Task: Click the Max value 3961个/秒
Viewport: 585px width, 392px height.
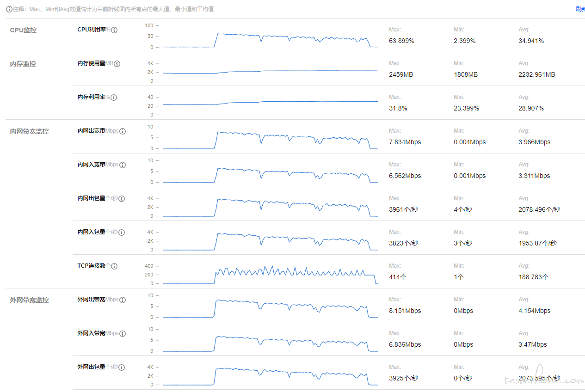Action: pos(404,209)
